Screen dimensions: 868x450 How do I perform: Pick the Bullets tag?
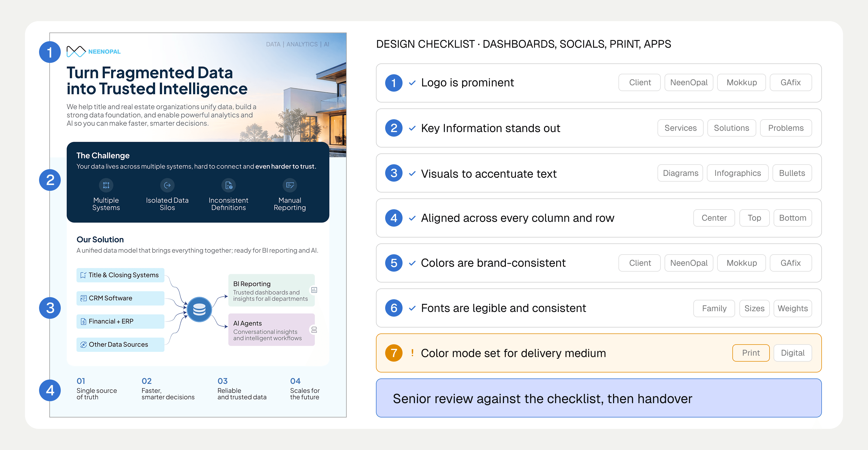click(x=792, y=173)
